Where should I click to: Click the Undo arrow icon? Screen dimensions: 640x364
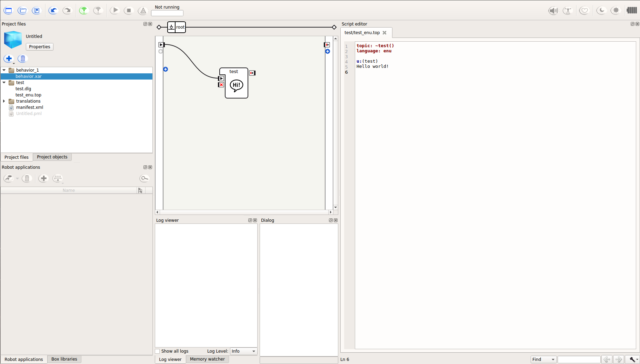point(53,10)
